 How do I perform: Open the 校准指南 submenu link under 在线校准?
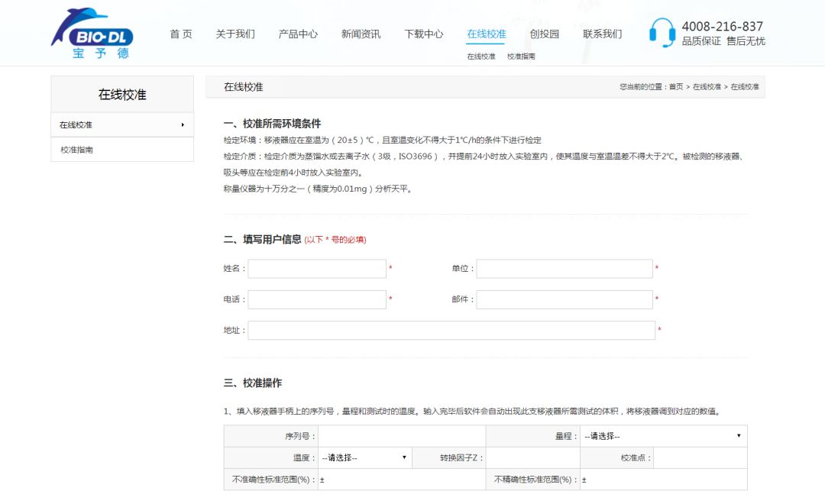click(x=521, y=57)
